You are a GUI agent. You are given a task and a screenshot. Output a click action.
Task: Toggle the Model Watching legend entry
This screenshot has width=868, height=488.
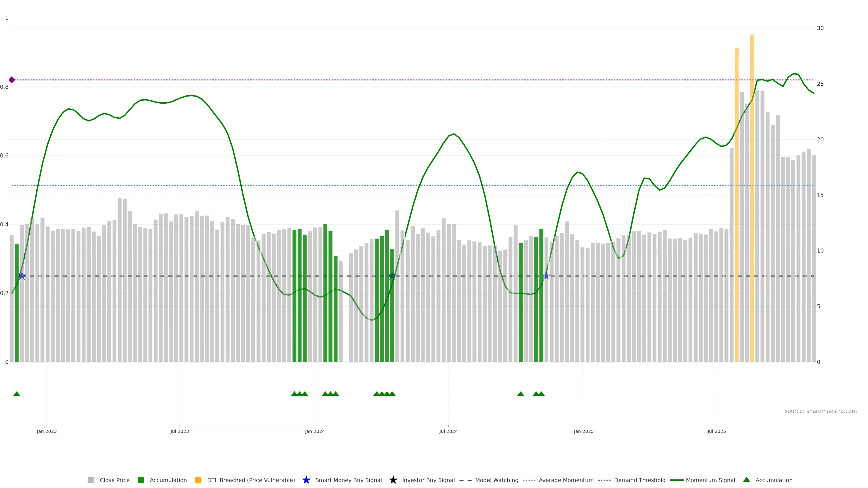496,480
